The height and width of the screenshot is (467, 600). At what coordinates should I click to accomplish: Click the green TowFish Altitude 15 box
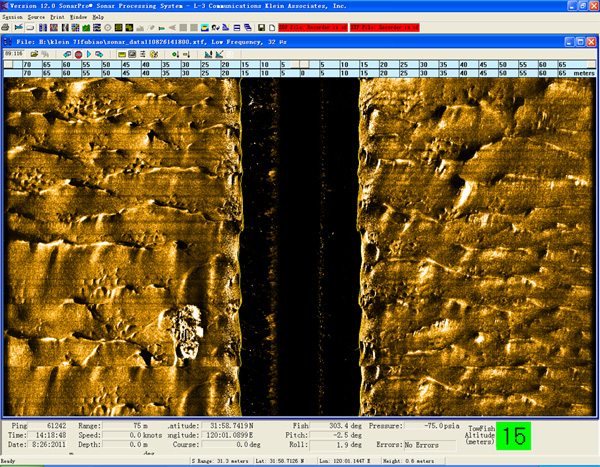point(514,436)
